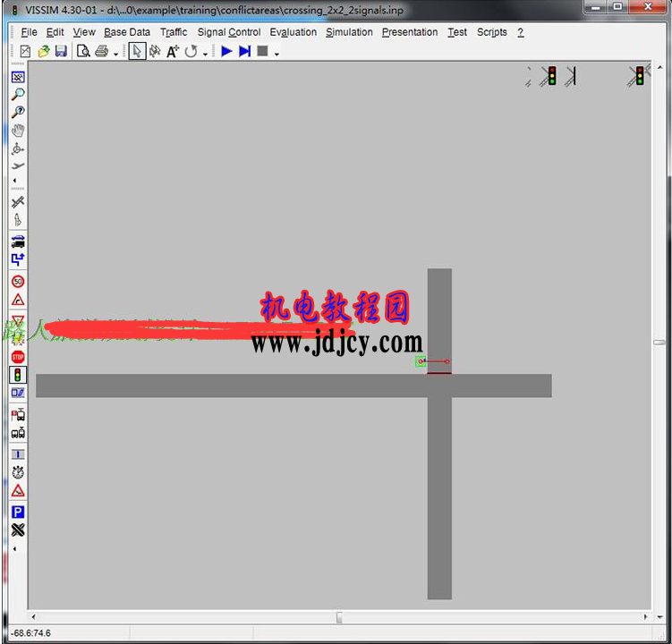The image size is (672, 644).
Task: Click Show entire network icon
Action: pos(18,77)
